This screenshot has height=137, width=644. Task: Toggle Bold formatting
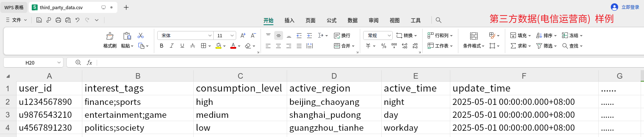pos(161,46)
